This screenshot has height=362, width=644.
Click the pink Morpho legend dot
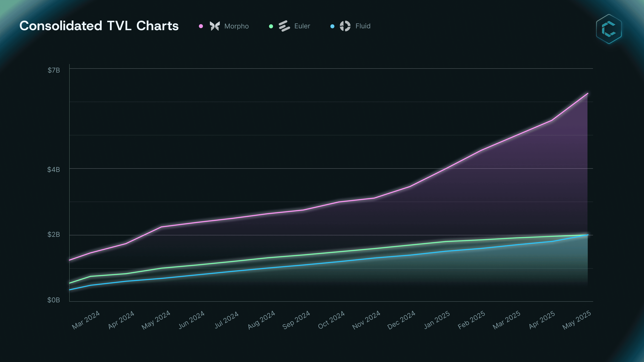[201, 26]
